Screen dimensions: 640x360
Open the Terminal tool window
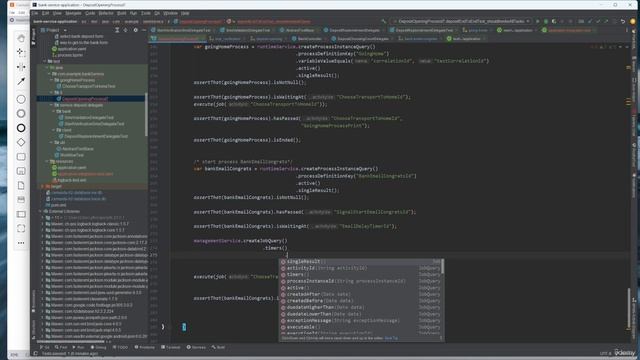pos(171,347)
